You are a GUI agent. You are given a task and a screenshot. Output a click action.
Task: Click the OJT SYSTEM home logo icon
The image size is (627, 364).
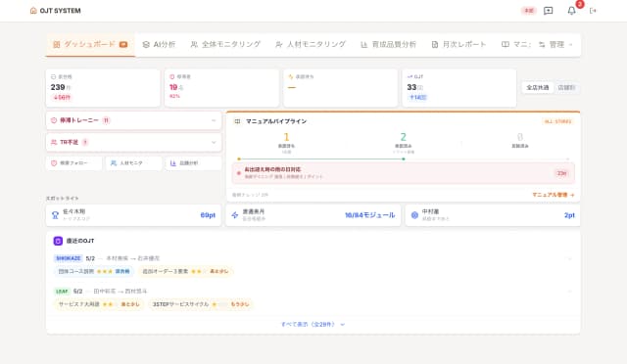pos(33,11)
